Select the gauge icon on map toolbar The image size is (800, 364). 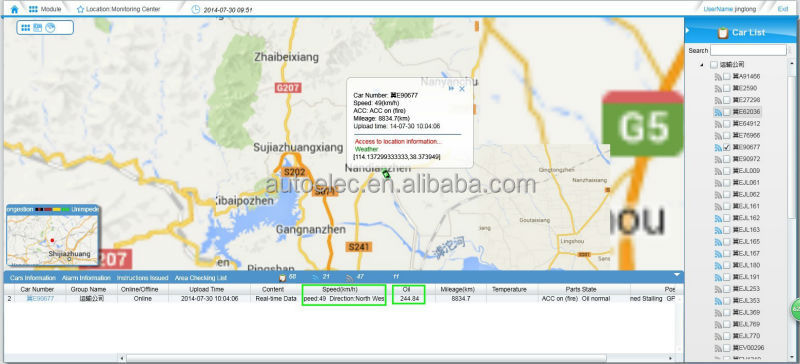50,28
